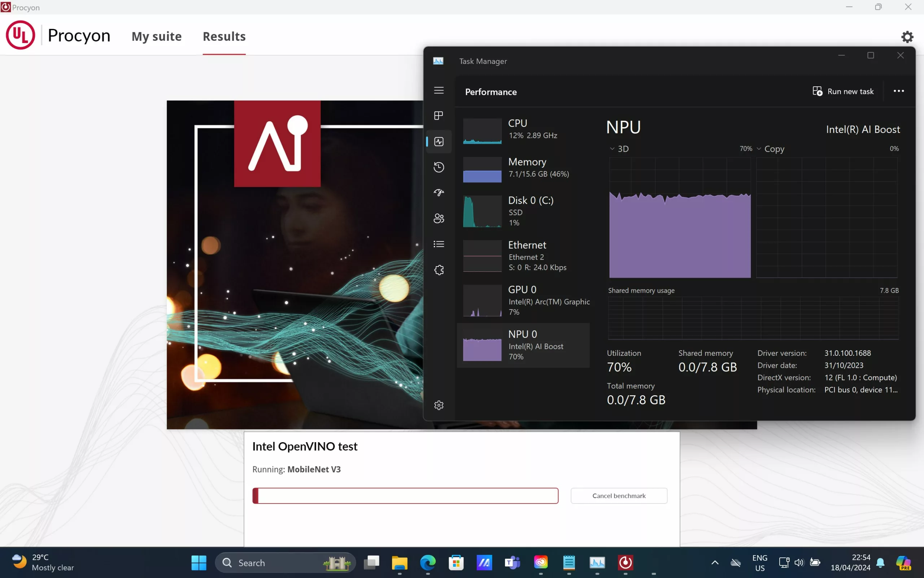Open Details page in Task Manager sidebar

click(439, 244)
